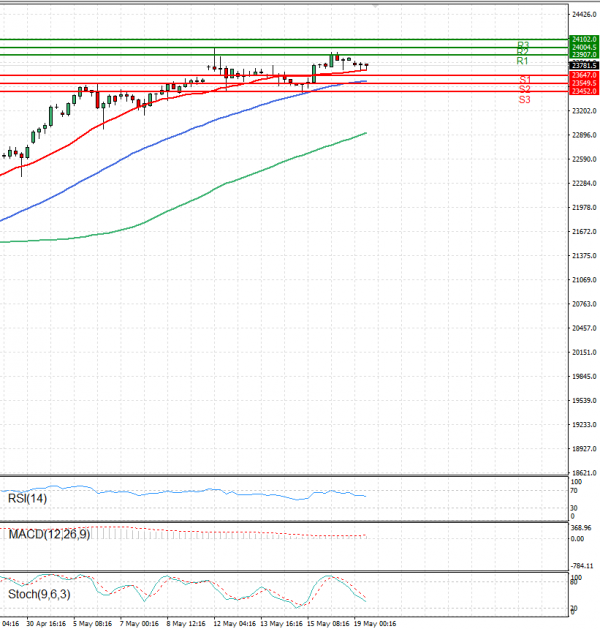Select the S3 support label
Image resolution: width=600 pixels, height=629 pixels.
(524, 99)
